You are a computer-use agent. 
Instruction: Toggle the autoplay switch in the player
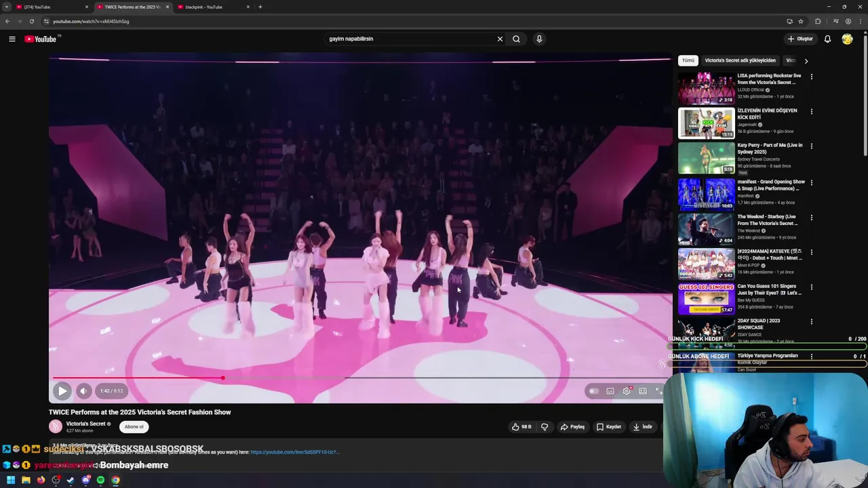point(593,391)
